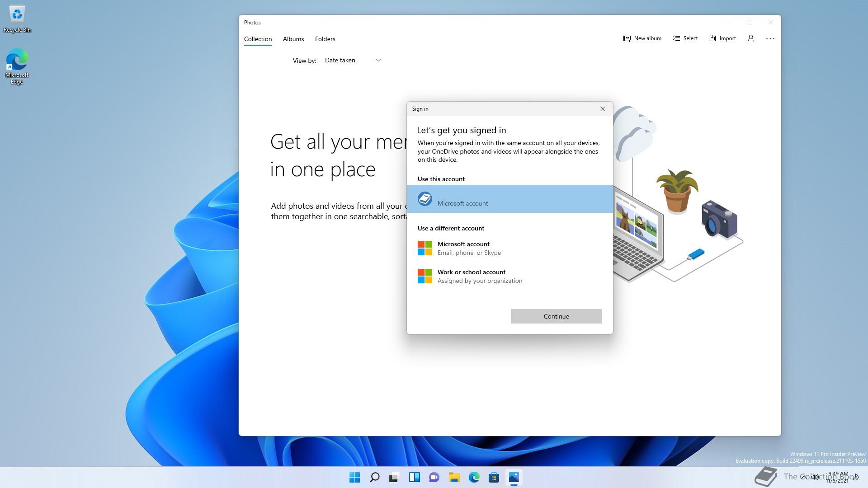This screenshot has height=488, width=868.
Task: Switch to the Folders tab
Action: (325, 39)
